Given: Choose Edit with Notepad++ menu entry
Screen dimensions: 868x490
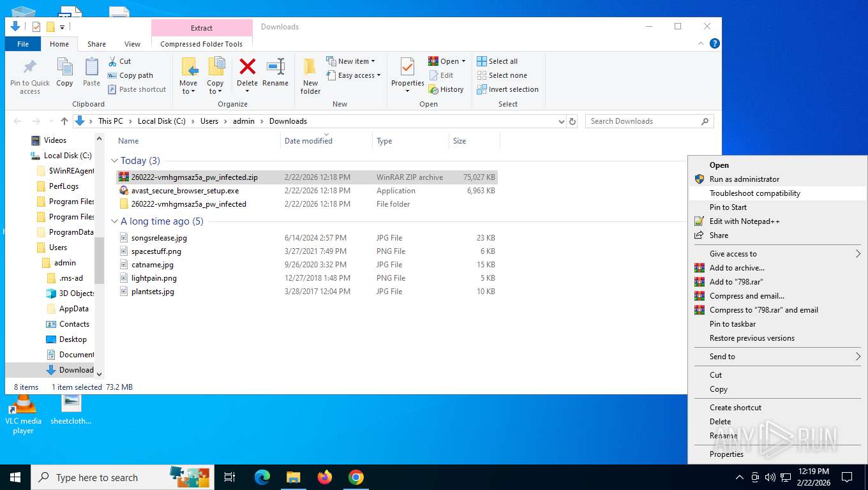Looking at the screenshot, I should (x=777, y=221).
